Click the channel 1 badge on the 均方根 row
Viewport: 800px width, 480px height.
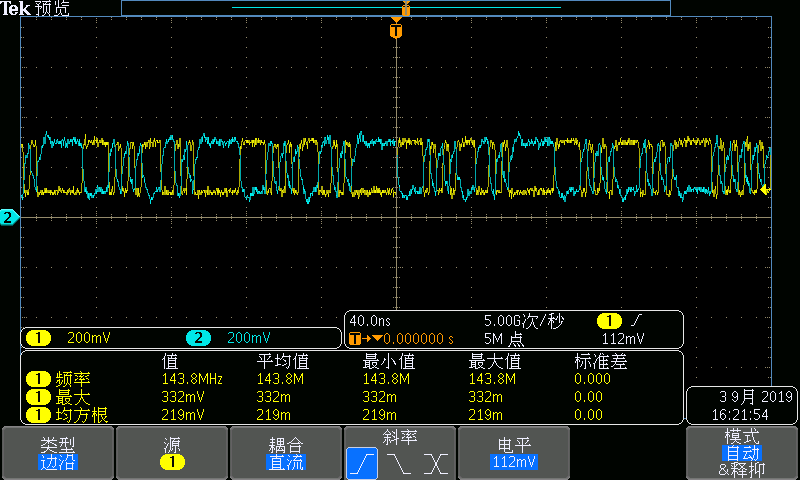click(38, 415)
